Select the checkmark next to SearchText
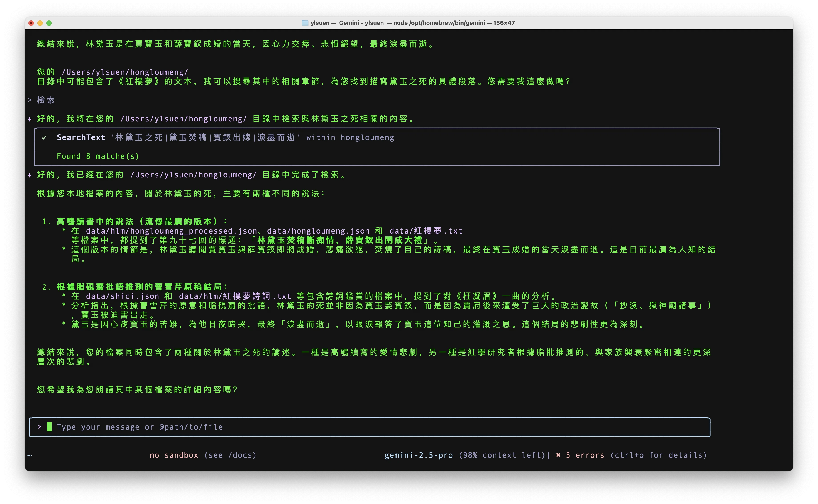This screenshot has height=504, width=818. pyautogui.click(x=44, y=137)
